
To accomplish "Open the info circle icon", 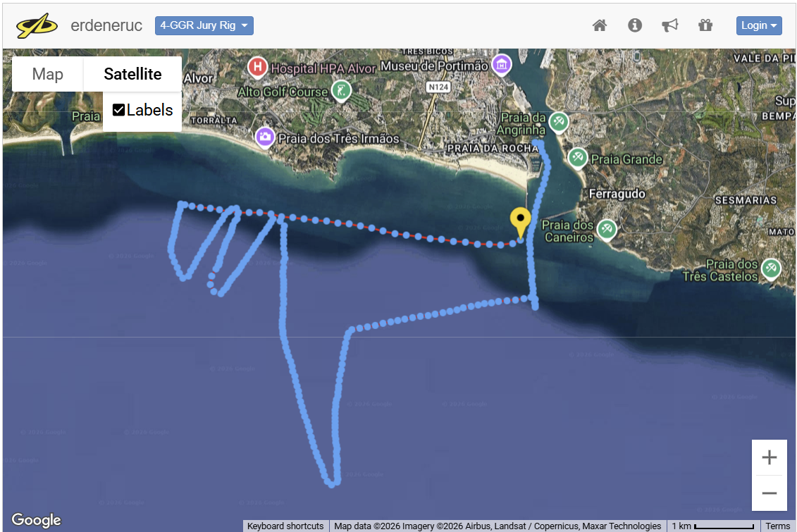I will coord(635,25).
